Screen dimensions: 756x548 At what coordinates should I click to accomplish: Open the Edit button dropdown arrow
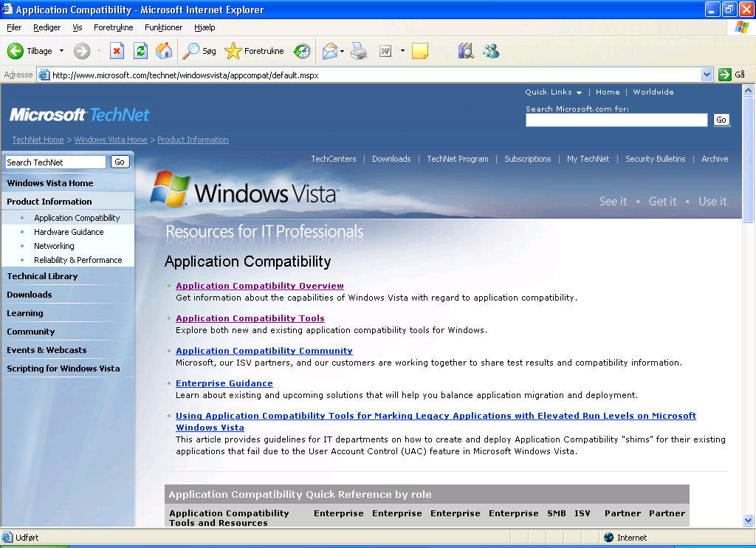pyautogui.click(x=402, y=51)
